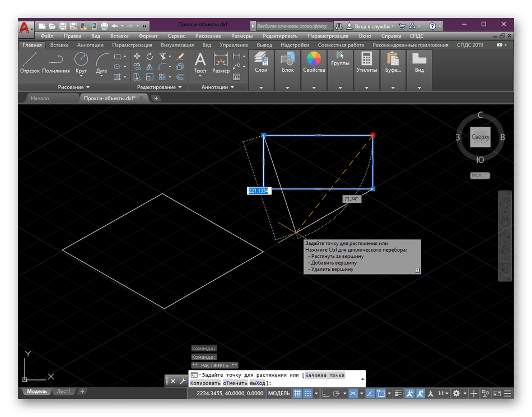Open the Блок (Block) panel

(288, 70)
